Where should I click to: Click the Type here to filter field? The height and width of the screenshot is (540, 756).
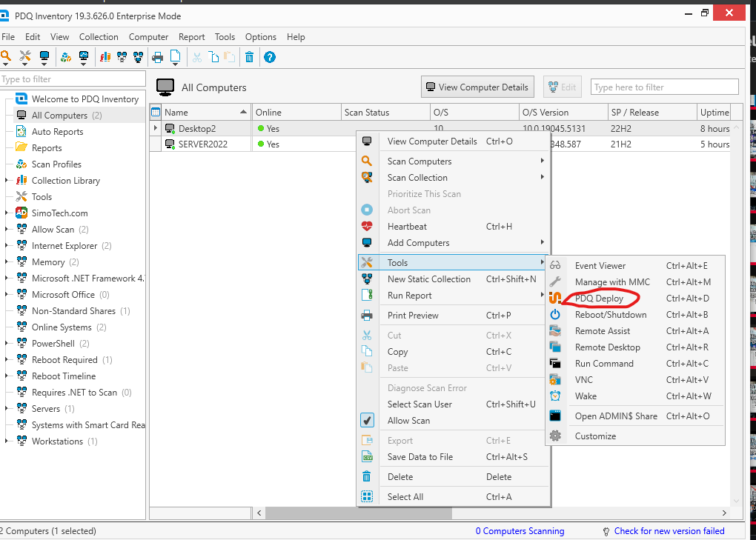[x=664, y=87]
